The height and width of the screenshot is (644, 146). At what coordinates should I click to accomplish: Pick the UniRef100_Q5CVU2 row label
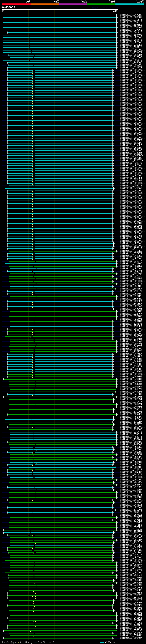pyautogui.click(x=131, y=612)
